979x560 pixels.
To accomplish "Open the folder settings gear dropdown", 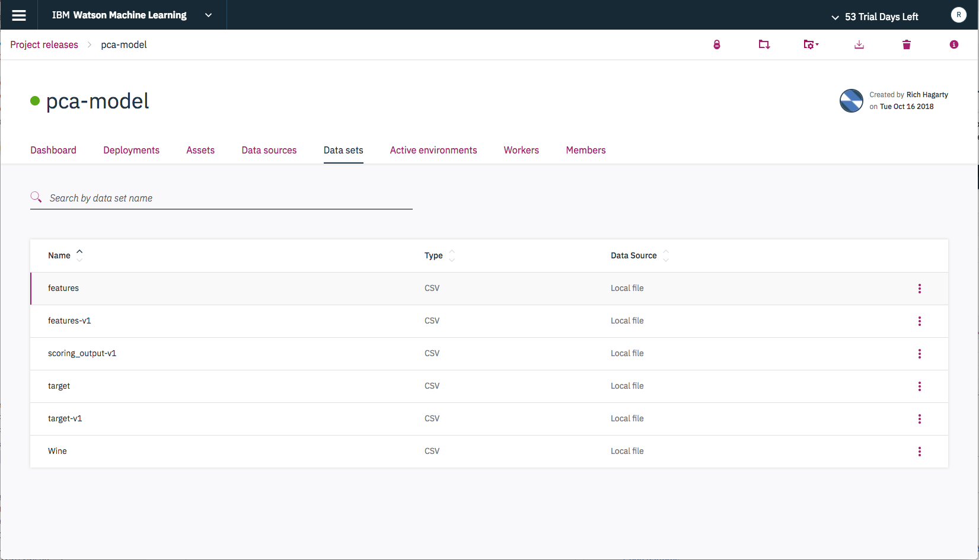I will [811, 44].
